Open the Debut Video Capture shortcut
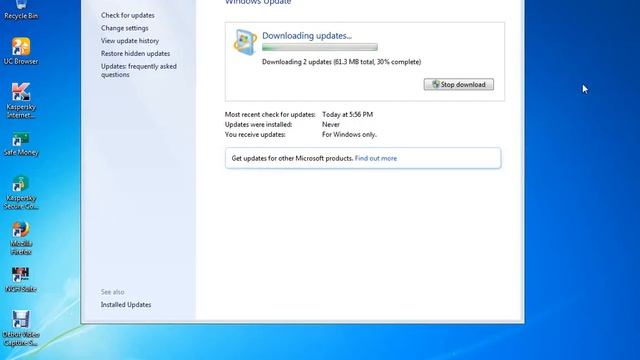Viewport: 640px width, 360px height. click(21, 329)
